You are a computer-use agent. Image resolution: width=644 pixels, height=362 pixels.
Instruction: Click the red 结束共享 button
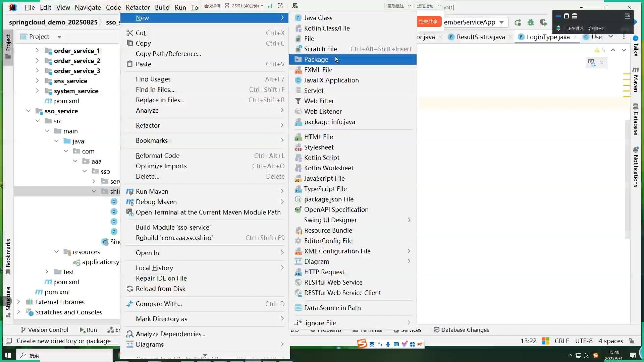[x=428, y=21]
